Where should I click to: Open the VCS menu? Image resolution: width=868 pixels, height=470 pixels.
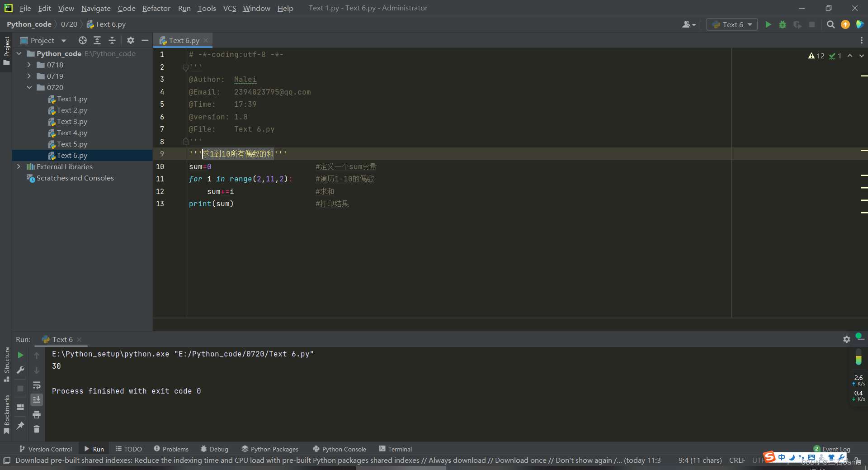(x=230, y=8)
